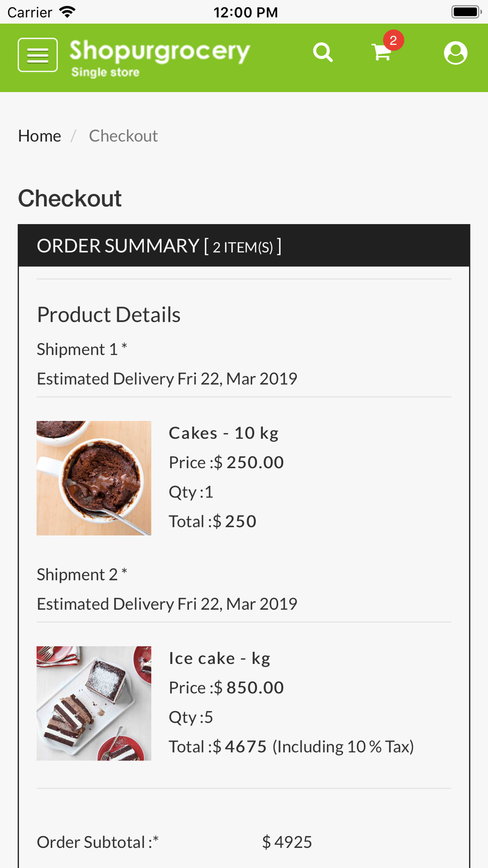Viewport: 488px width, 868px height.
Task: Select the Checkout breadcrumb item
Action: click(x=123, y=136)
